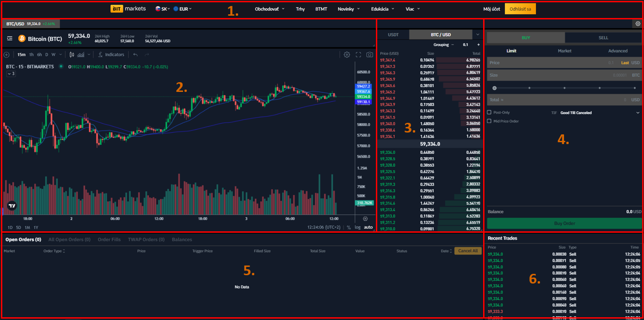Open the chart Indicators menu

coord(111,54)
